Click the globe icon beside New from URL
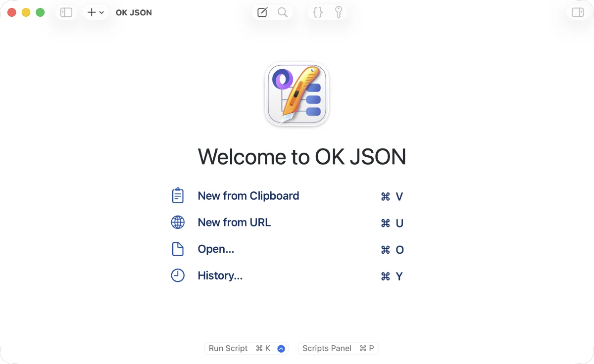The width and height of the screenshot is (594, 364). [178, 223]
